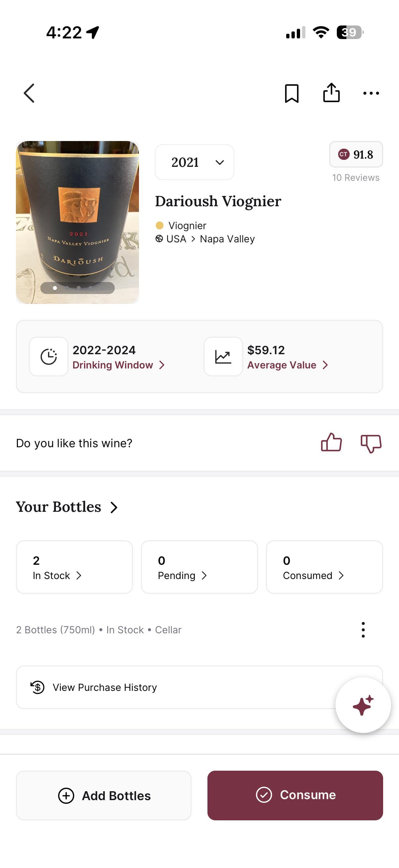Viewport: 399px width, 868px height.
Task: Tap the share icon
Action: pos(331,93)
